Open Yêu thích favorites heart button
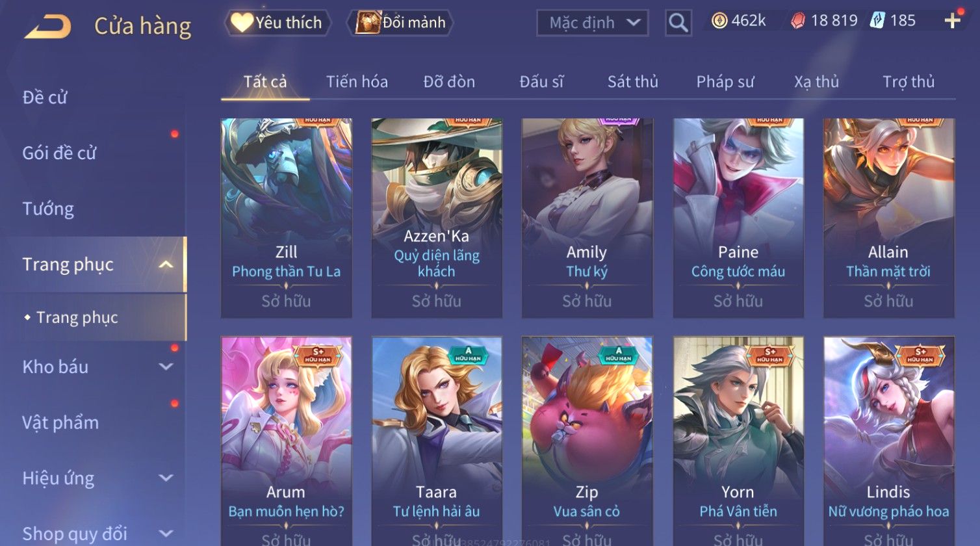This screenshot has width=980, height=546. (277, 23)
